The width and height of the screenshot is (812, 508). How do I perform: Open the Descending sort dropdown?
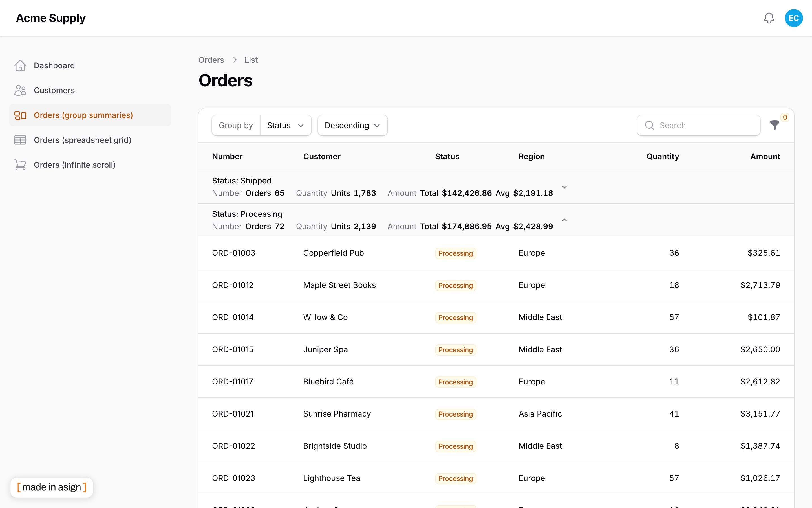pos(352,125)
